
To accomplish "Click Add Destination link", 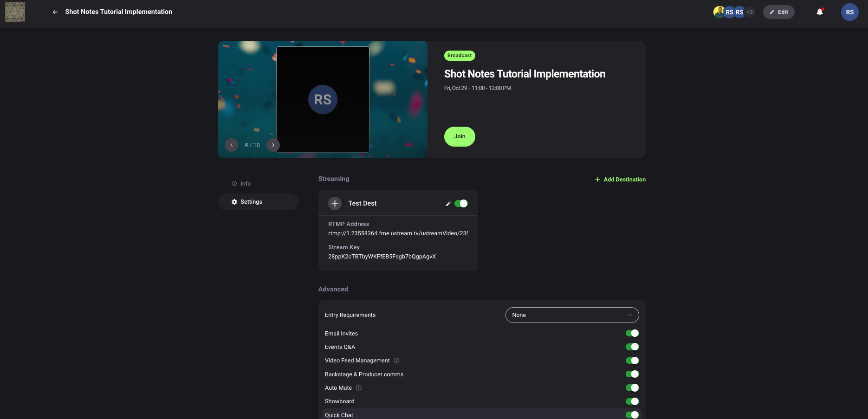I will click(620, 180).
